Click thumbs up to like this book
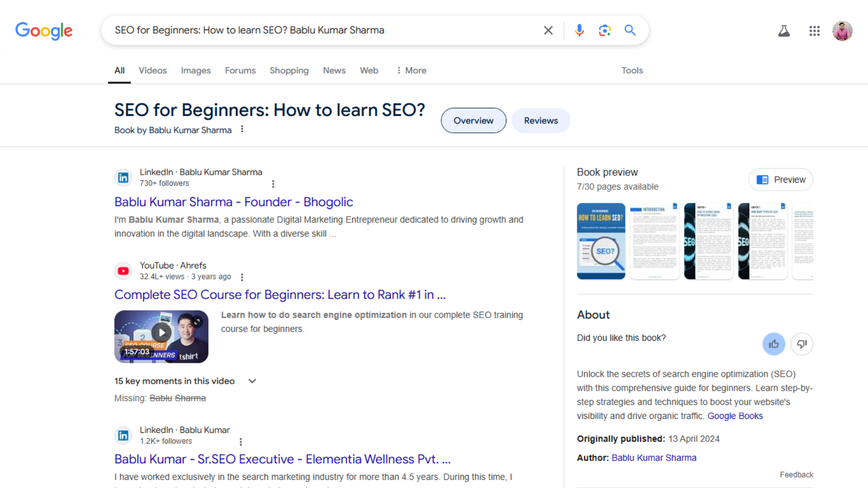The width and height of the screenshot is (868, 488). click(774, 344)
